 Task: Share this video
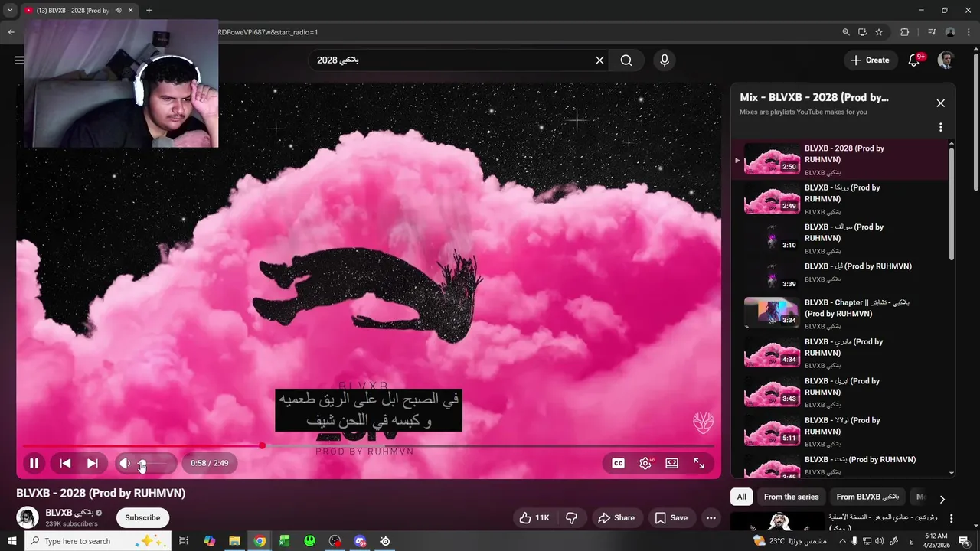pos(616,517)
